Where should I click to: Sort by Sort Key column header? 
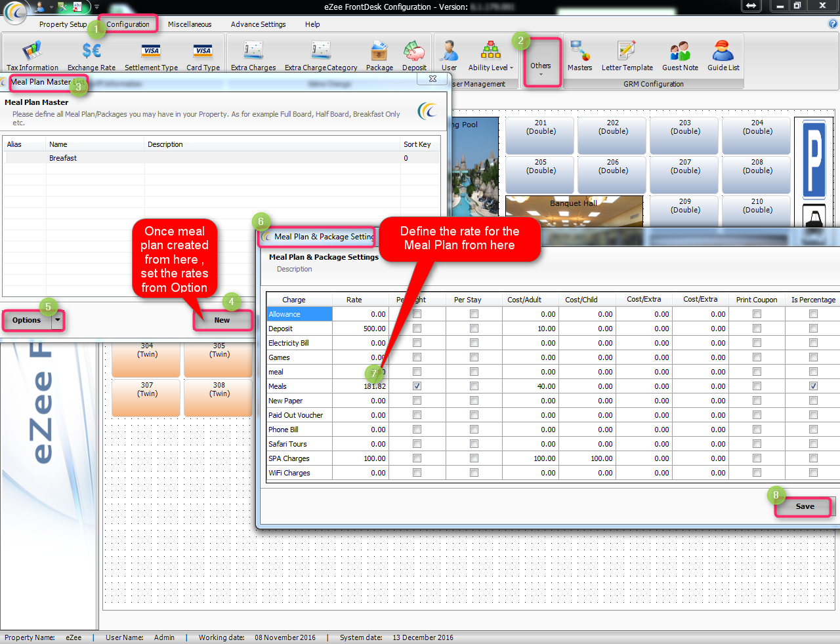coord(420,144)
